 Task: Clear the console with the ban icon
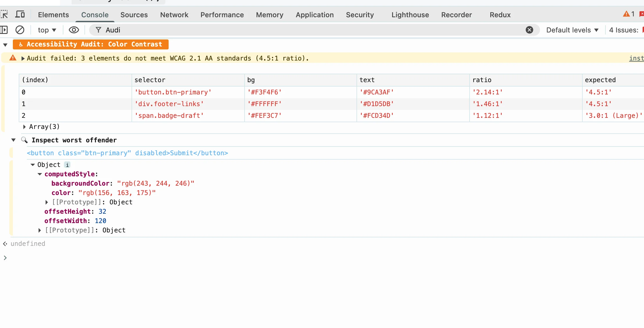(x=20, y=30)
